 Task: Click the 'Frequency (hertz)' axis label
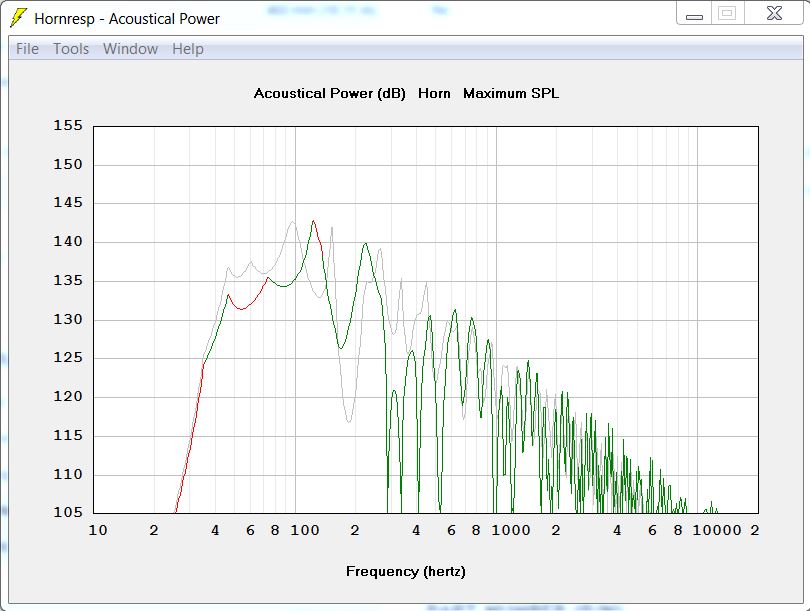coord(406,571)
